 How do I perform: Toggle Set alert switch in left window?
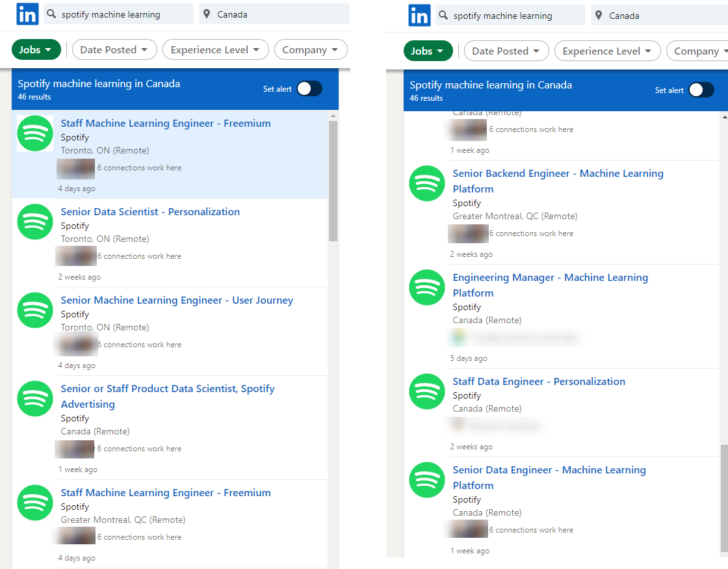(309, 88)
